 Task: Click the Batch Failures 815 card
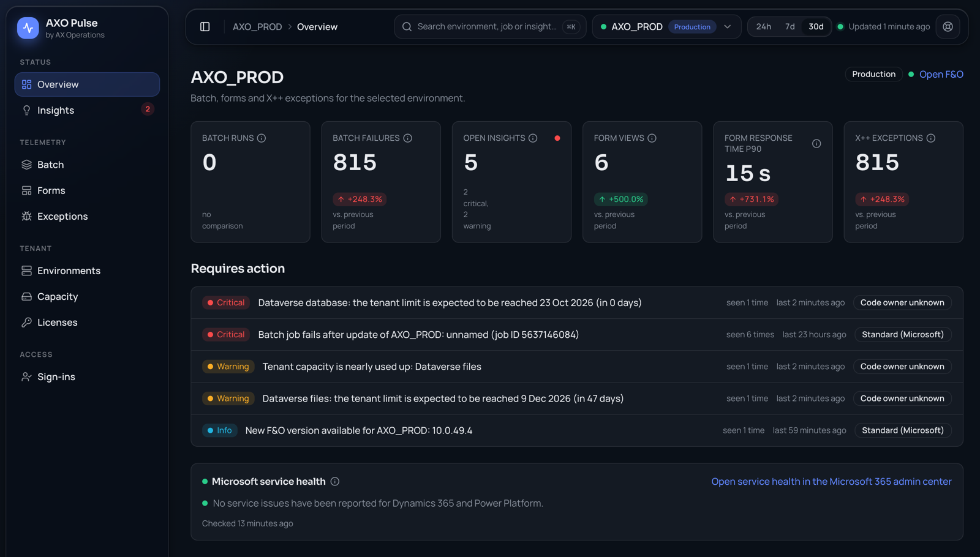point(381,182)
